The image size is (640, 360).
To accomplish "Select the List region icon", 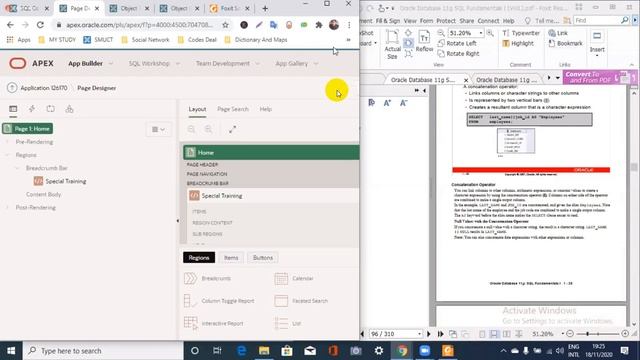I will point(281,323).
